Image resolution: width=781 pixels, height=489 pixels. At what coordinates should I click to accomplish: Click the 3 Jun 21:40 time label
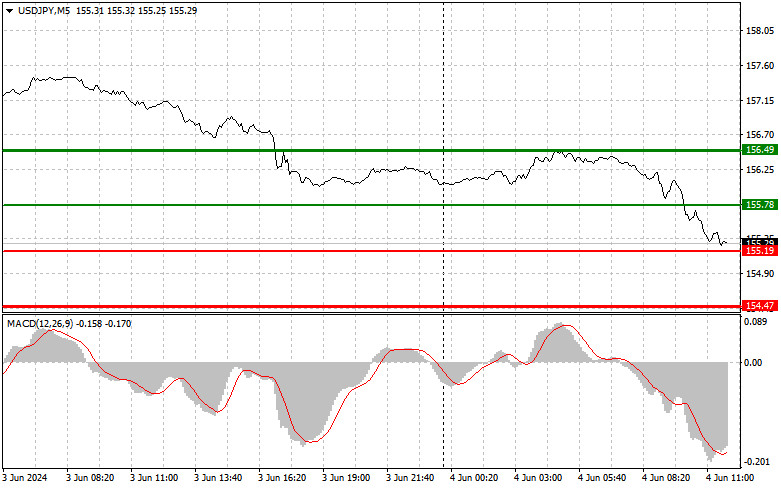(x=410, y=478)
